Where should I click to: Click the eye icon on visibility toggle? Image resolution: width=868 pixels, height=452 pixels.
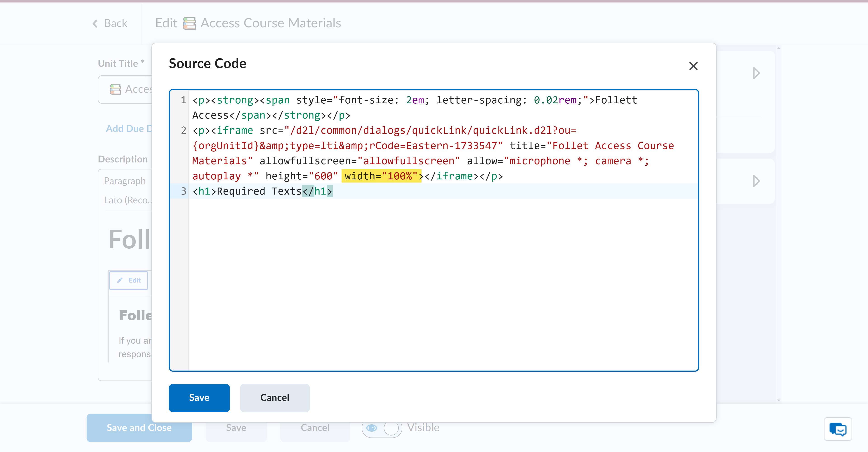pos(372,428)
